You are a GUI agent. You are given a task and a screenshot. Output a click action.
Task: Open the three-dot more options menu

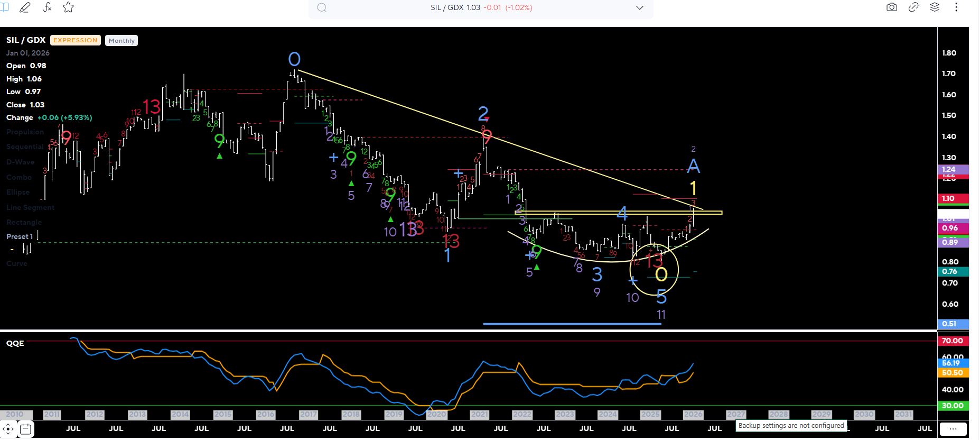click(956, 7)
